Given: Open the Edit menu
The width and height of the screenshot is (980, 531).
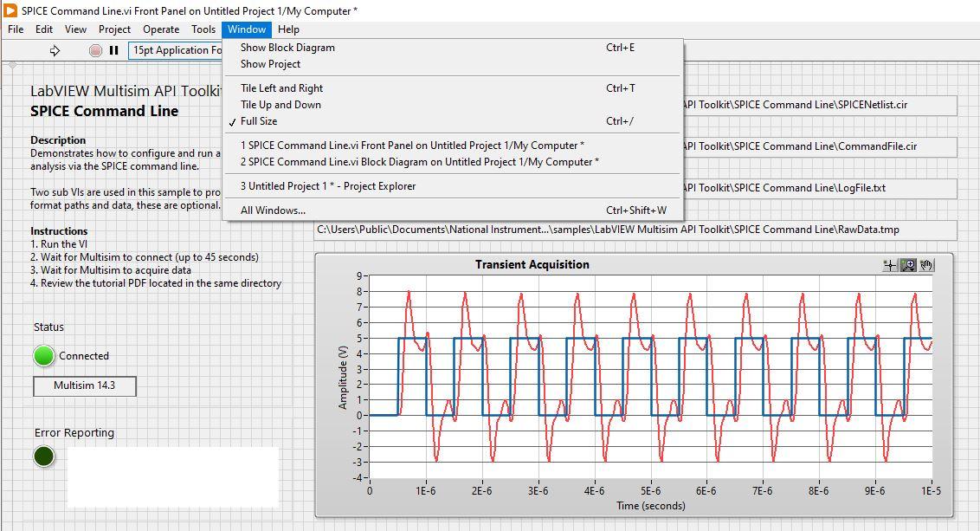Looking at the screenshot, I should (44, 29).
